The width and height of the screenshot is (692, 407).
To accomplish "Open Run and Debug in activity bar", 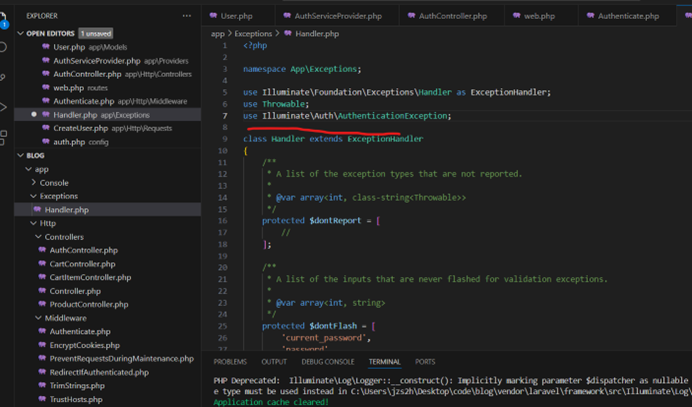I will 3,107.
